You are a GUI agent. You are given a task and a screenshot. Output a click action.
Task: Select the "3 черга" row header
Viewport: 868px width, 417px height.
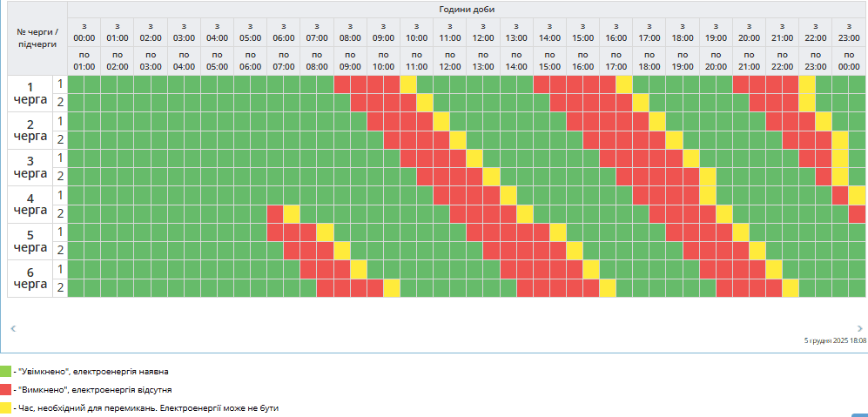point(30,167)
